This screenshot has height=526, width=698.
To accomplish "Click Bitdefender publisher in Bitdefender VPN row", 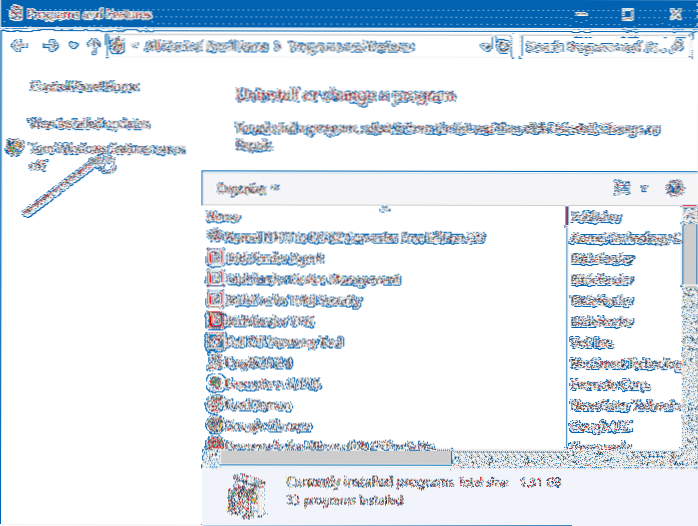I will point(602,321).
